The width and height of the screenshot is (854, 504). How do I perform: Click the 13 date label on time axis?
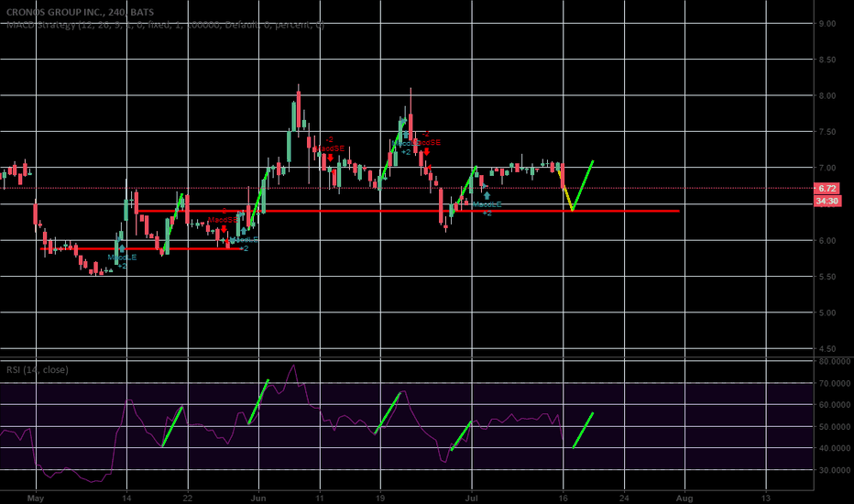(766, 498)
